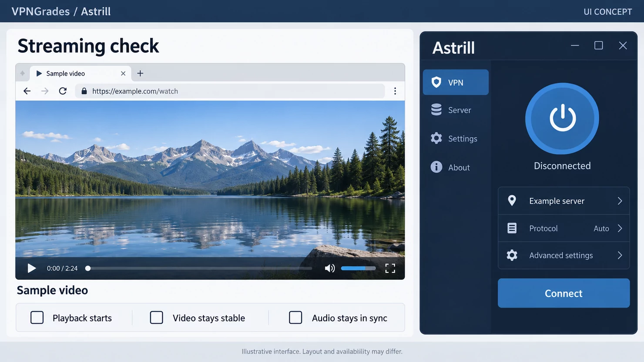Click the Sample video browser tab
644x362 pixels.
pyautogui.click(x=80, y=74)
